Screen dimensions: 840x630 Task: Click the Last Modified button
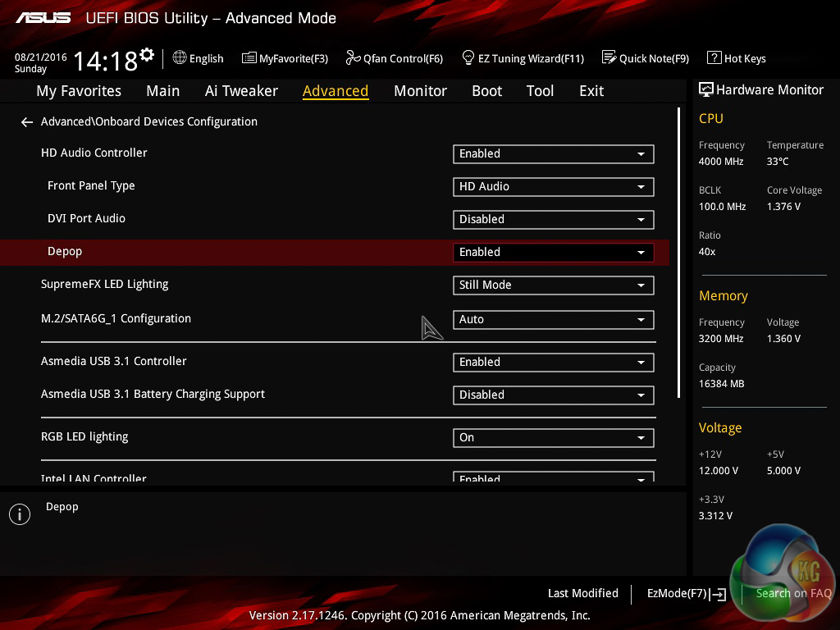click(x=583, y=594)
